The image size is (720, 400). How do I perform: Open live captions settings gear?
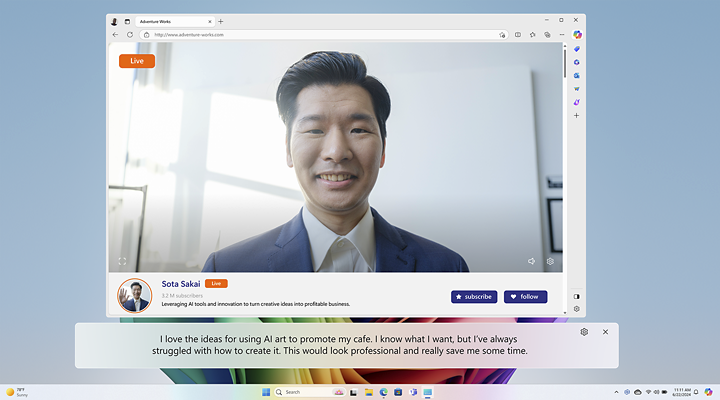click(584, 331)
